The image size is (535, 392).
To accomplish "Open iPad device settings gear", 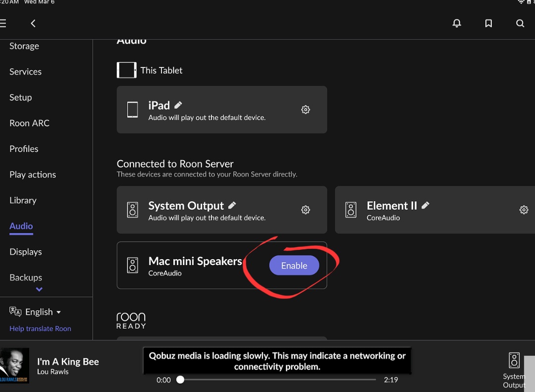I will point(305,110).
